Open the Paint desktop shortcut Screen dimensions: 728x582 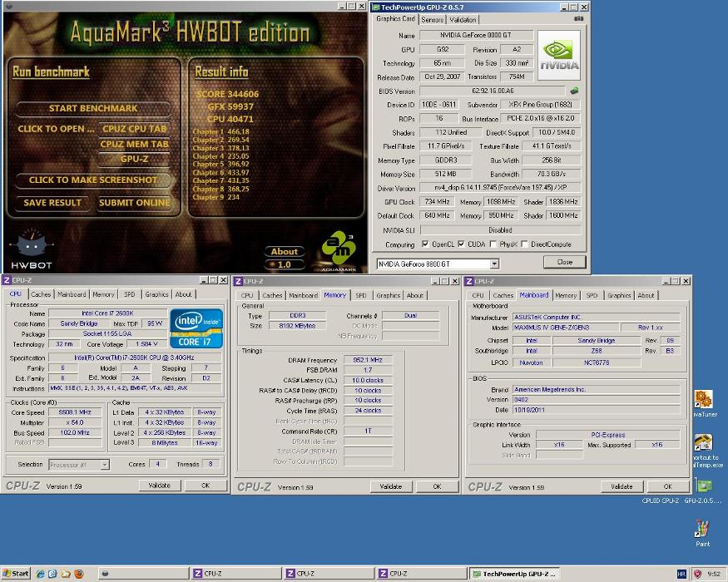[x=702, y=533]
